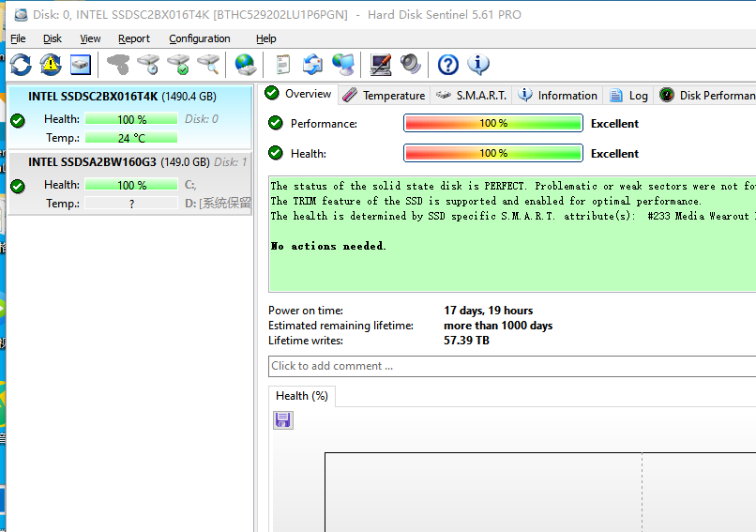Open the Disk menu
756x532 pixels.
53,38
